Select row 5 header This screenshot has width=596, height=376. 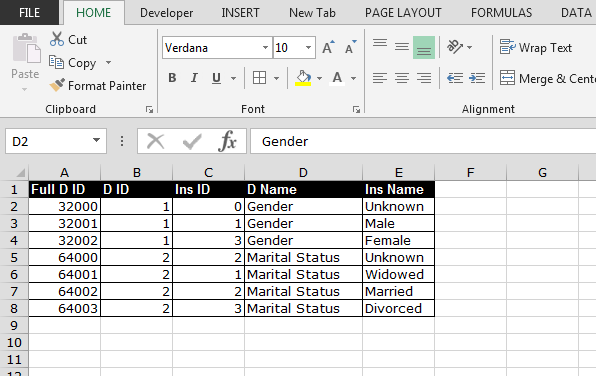[14, 257]
